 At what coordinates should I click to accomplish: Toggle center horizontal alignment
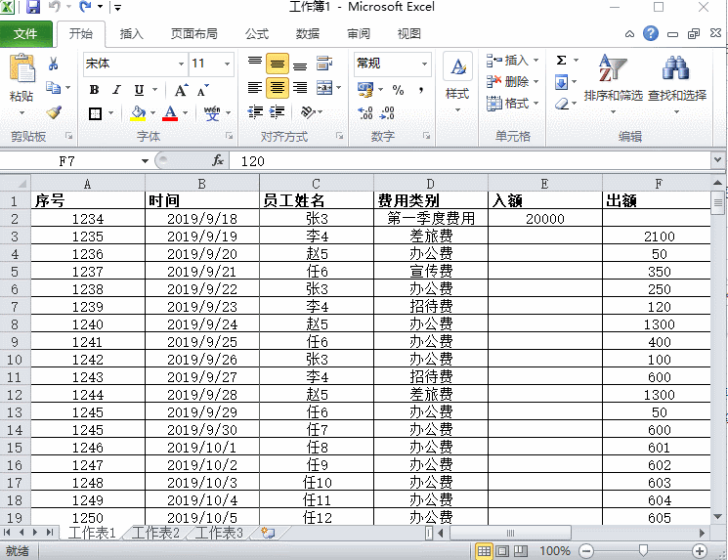tap(278, 87)
